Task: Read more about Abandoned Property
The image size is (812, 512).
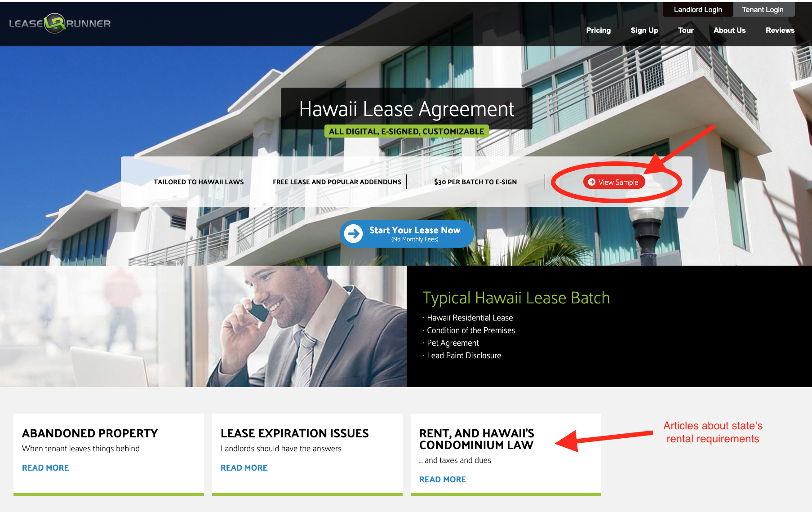Action: click(45, 468)
